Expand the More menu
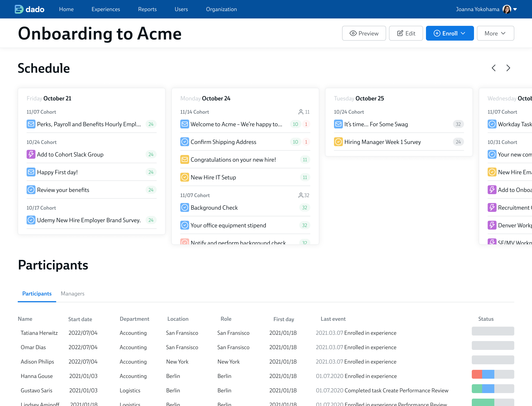The image size is (532, 406). [x=495, y=33]
